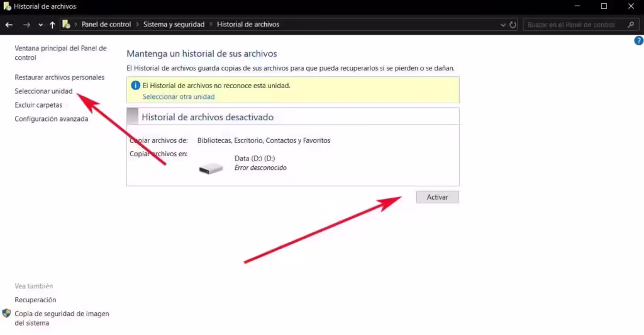
Task: Expand the address bar history chevron
Action: click(x=502, y=25)
